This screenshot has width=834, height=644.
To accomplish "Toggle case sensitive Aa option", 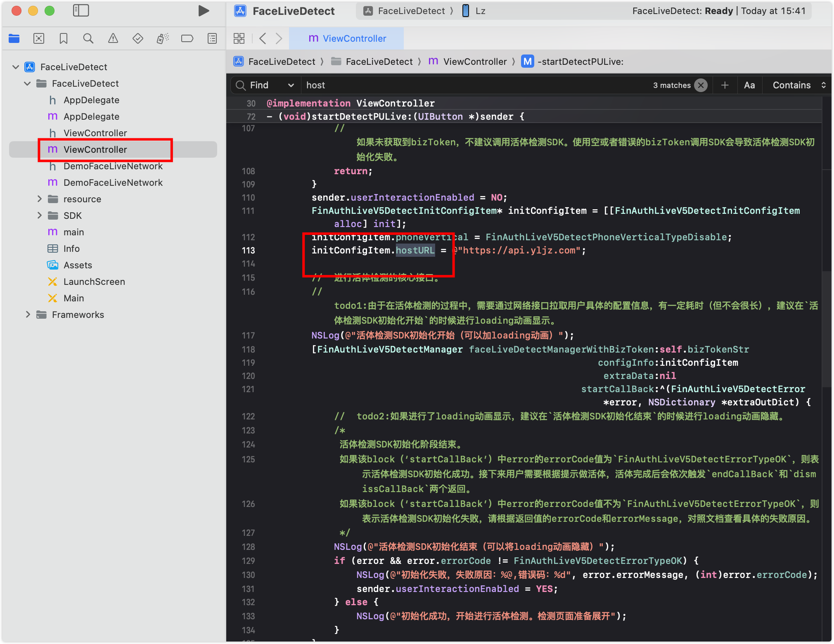I will 749,85.
